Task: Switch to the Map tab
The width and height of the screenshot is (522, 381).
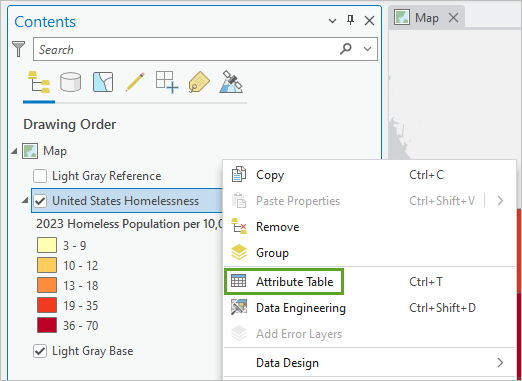Action: tap(426, 17)
